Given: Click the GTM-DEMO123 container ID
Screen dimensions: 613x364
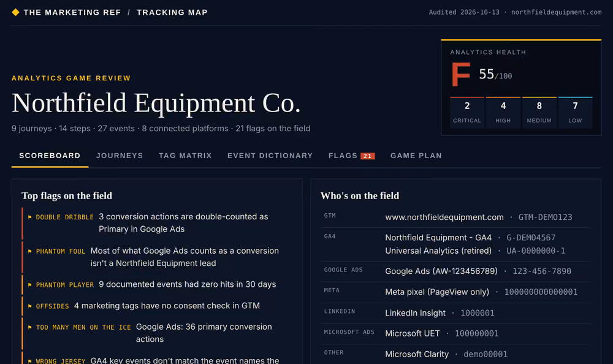Looking at the screenshot, I should point(545,218).
